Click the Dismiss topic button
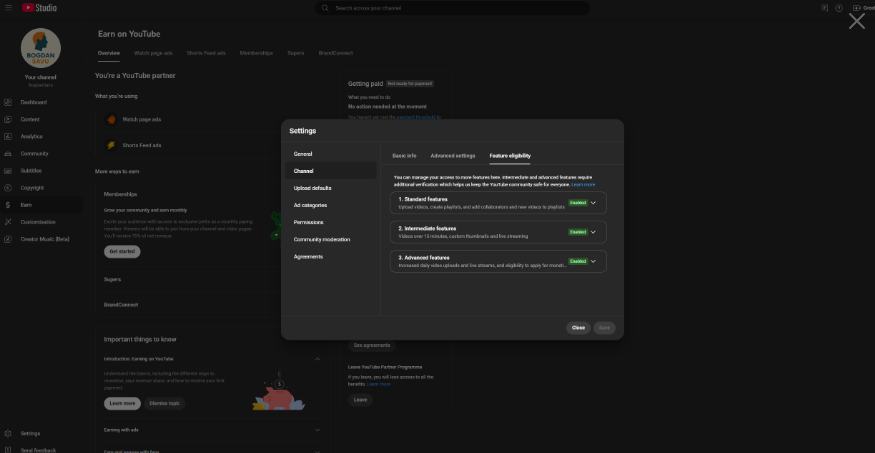The width and height of the screenshot is (875, 453). [165, 403]
